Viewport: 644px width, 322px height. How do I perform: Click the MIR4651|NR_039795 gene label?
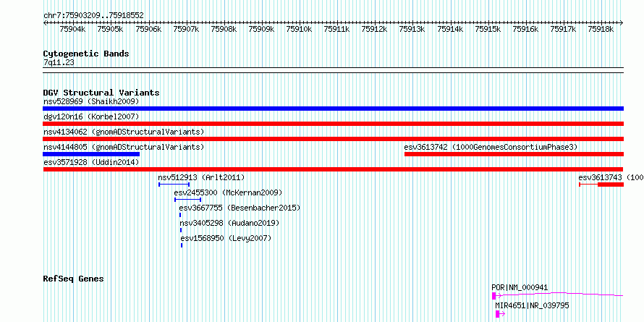[x=533, y=305]
